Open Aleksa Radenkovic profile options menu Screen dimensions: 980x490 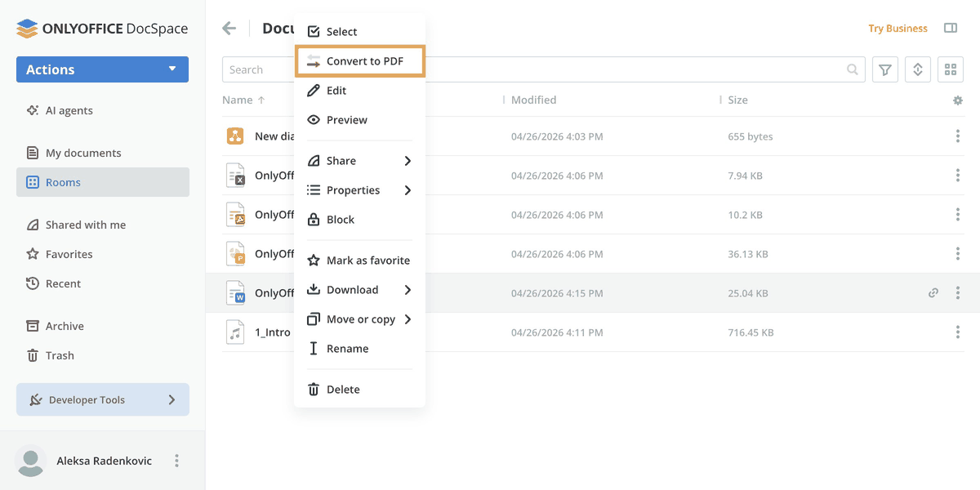click(x=176, y=461)
